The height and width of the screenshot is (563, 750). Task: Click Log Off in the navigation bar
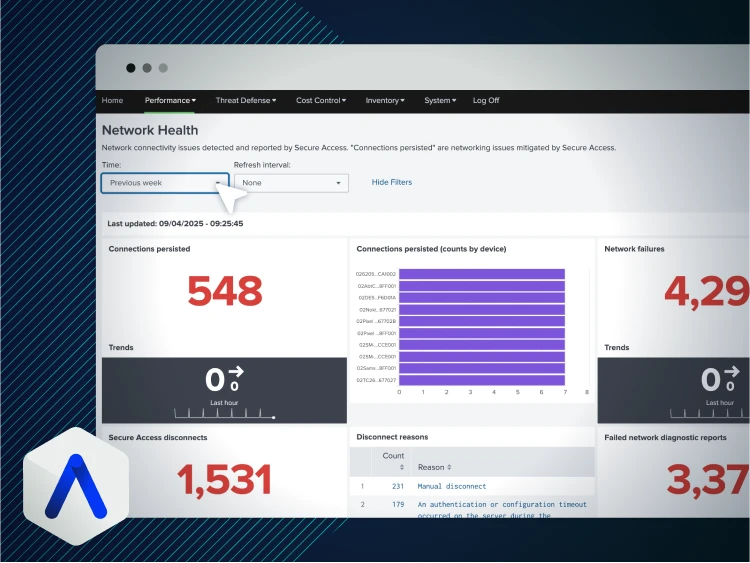(x=486, y=100)
